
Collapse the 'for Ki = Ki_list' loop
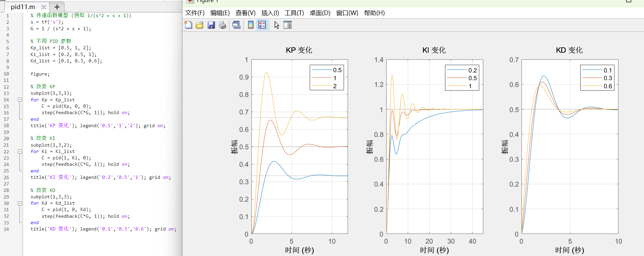pos(20,151)
